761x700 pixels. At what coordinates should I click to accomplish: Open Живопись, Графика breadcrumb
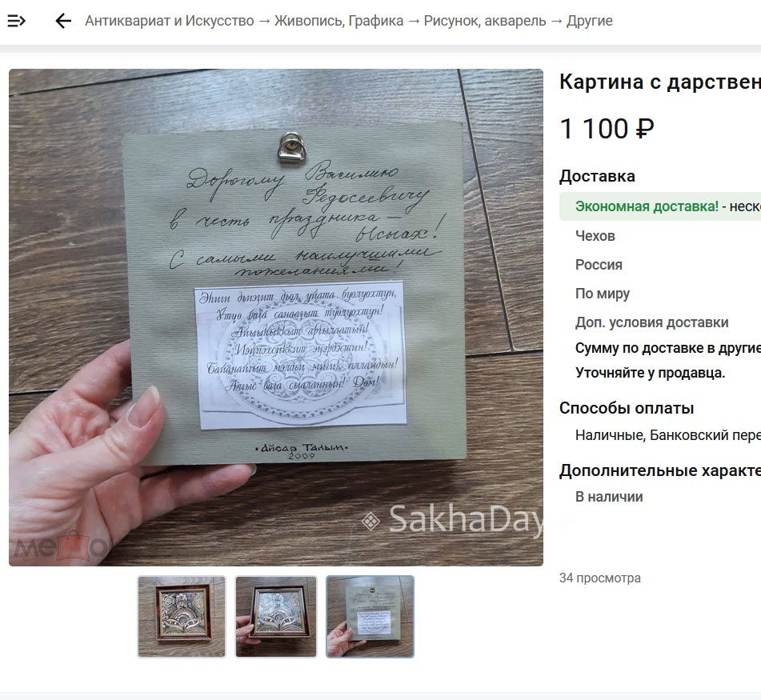coord(338,21)
